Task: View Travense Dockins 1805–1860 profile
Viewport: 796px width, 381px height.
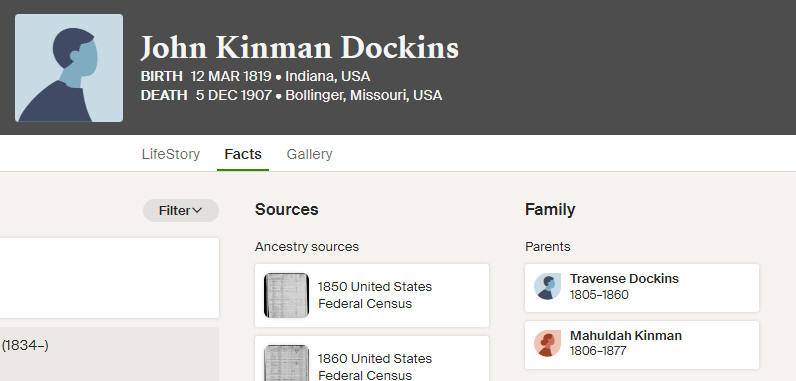Action: 642,288
